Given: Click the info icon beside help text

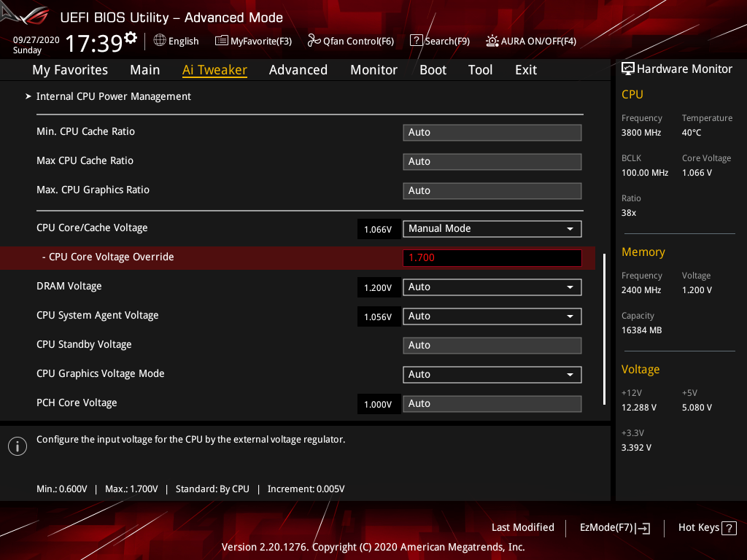Looking at the screenshot, I should 18,446.
